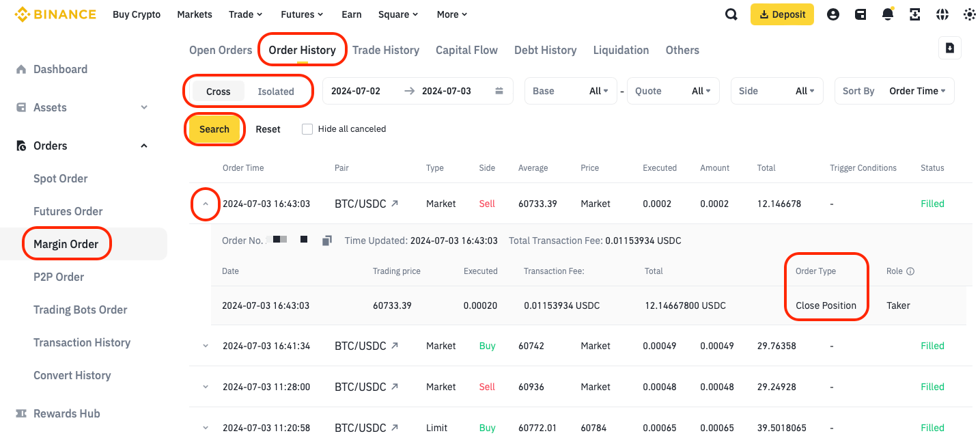This screenshot has height=438, width=980.
Task: Open the Quote currency dropdown
Action: click(673, 91)
